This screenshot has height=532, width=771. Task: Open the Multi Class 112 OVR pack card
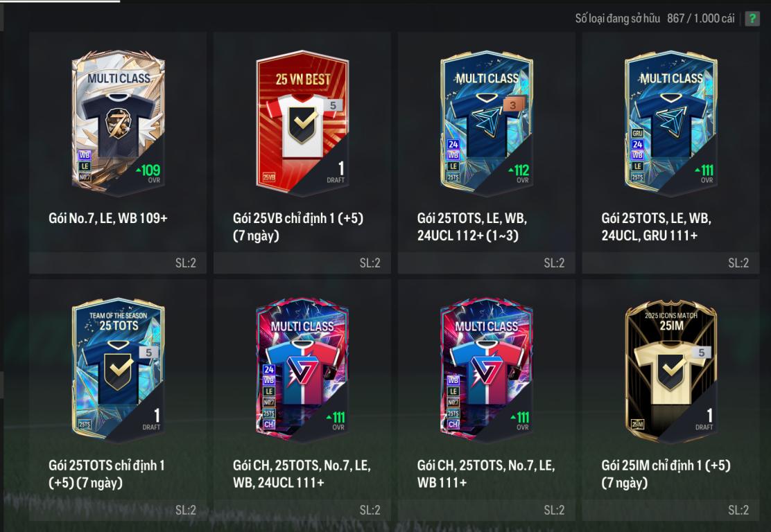[486, 123]
